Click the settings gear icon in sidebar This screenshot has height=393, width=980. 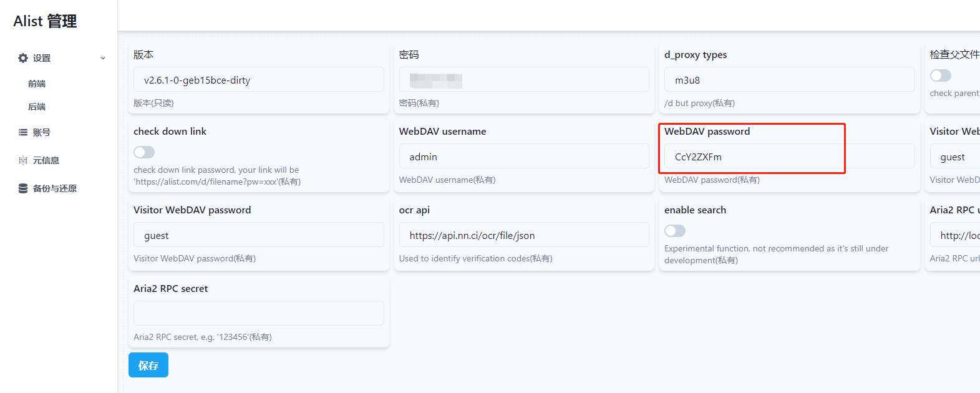(x=23, y=58)
